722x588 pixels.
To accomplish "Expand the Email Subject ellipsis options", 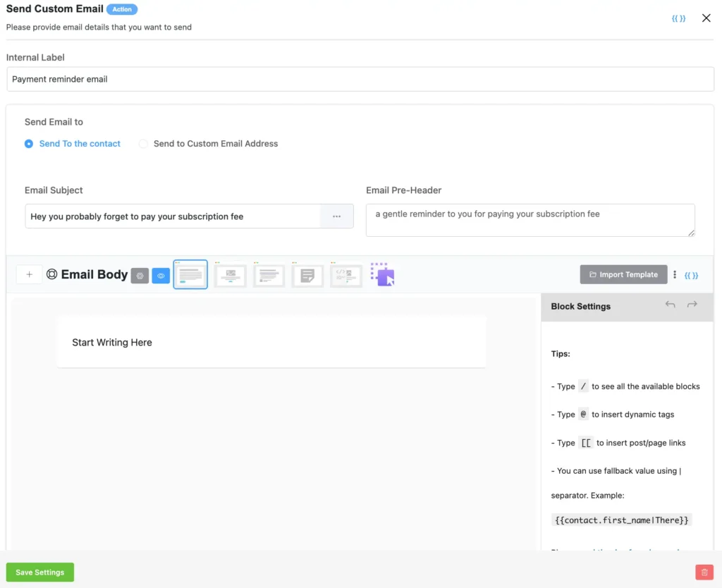I will pos(336,216).
